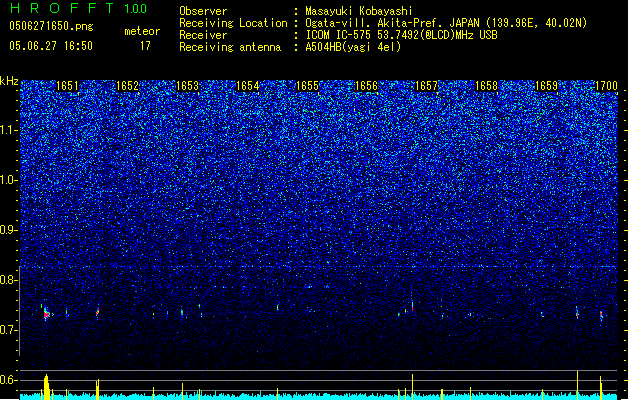629x400 pixels.
Task: Click the A504HB(yagi 4el) antenna value
Action: [353, 47]
